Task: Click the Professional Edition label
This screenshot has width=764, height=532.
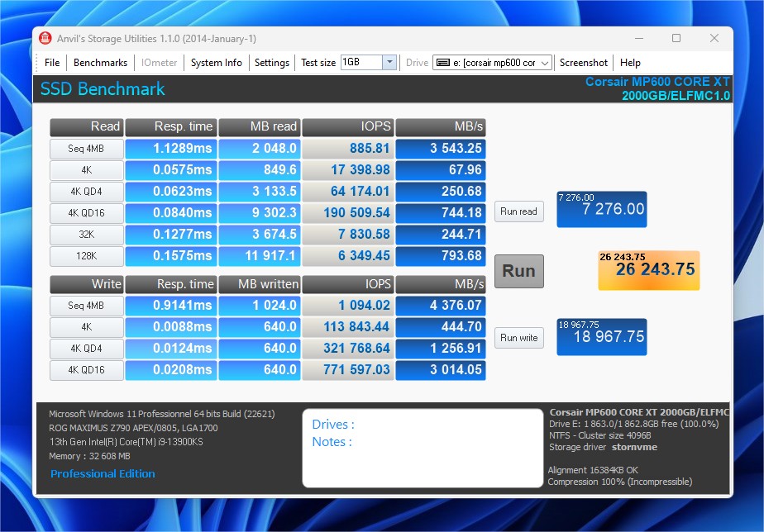Action: 103,473
